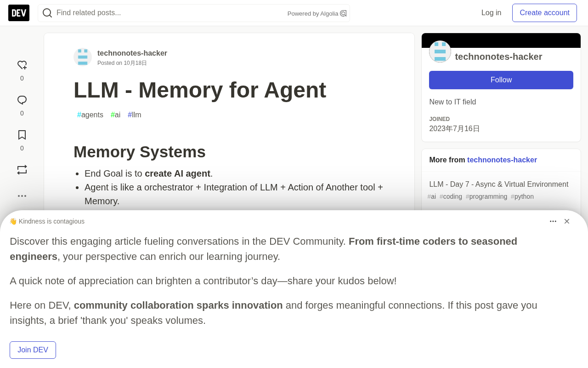Click the posted date 10月18日
The width and height of the screenshot is (588, 368).
(x=135, y=63)
